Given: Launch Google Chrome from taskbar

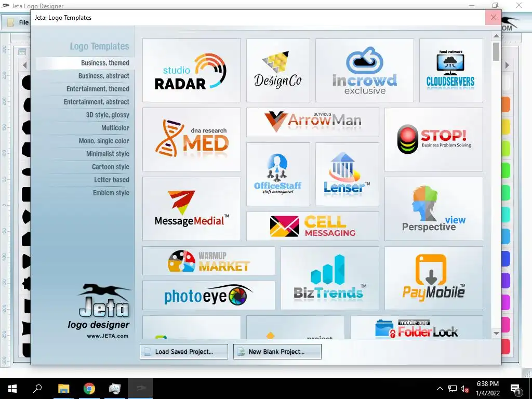Looking at the screenshot, I should (89, 389).
